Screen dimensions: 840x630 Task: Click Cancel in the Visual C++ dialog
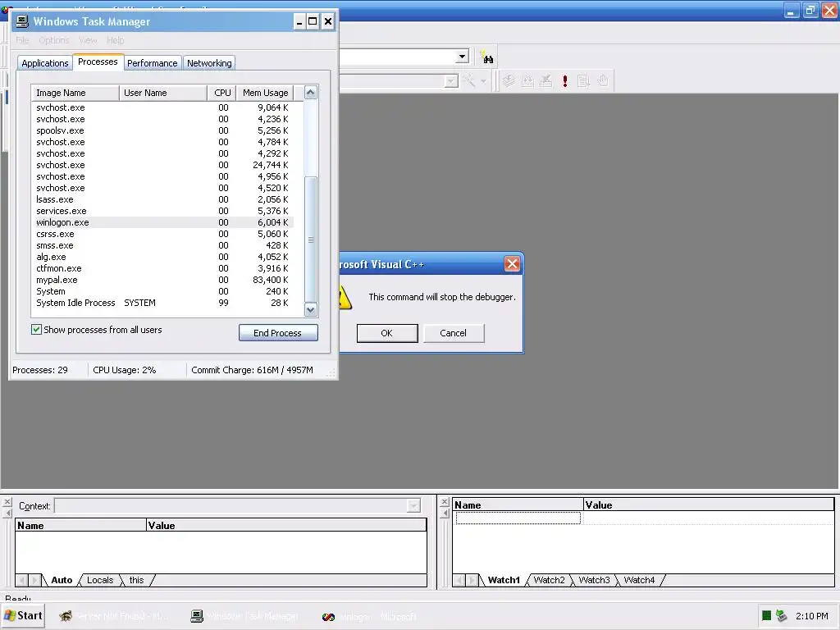[453, 333]
